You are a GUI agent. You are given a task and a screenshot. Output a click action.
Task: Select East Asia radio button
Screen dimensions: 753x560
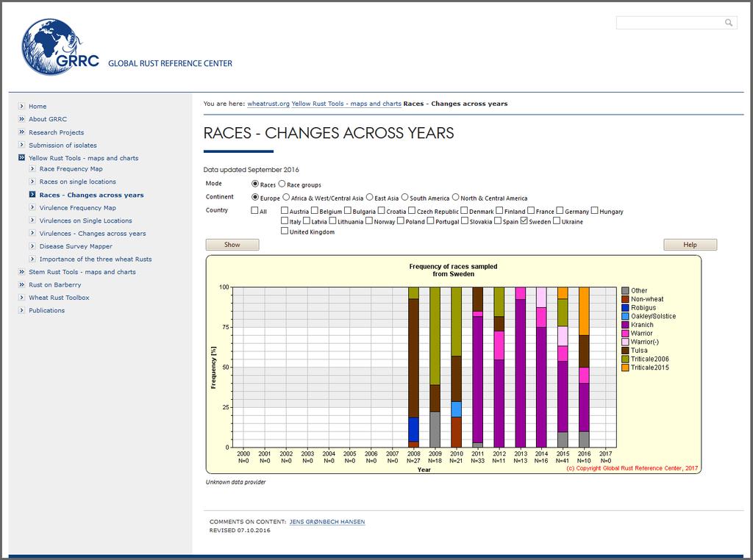(x=369, y=197)
